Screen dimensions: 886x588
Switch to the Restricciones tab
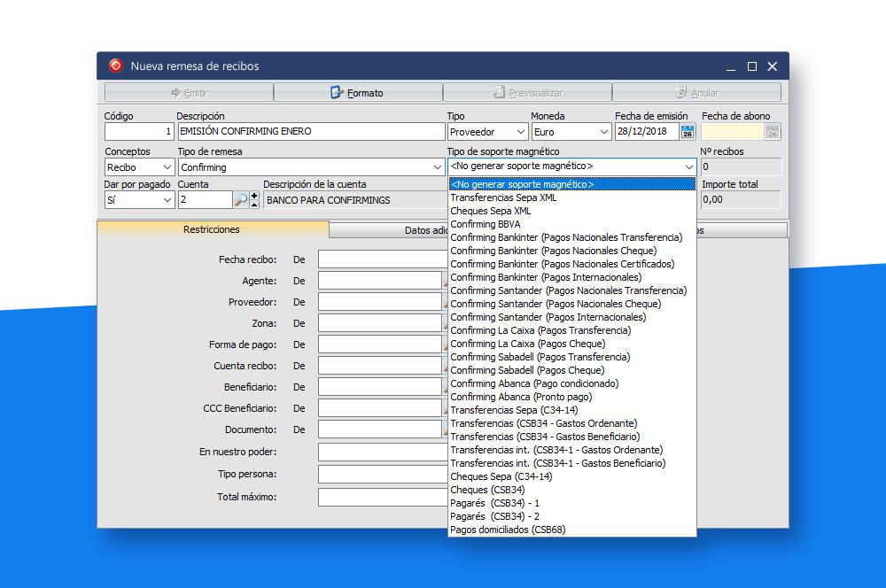tap(212, 229)
